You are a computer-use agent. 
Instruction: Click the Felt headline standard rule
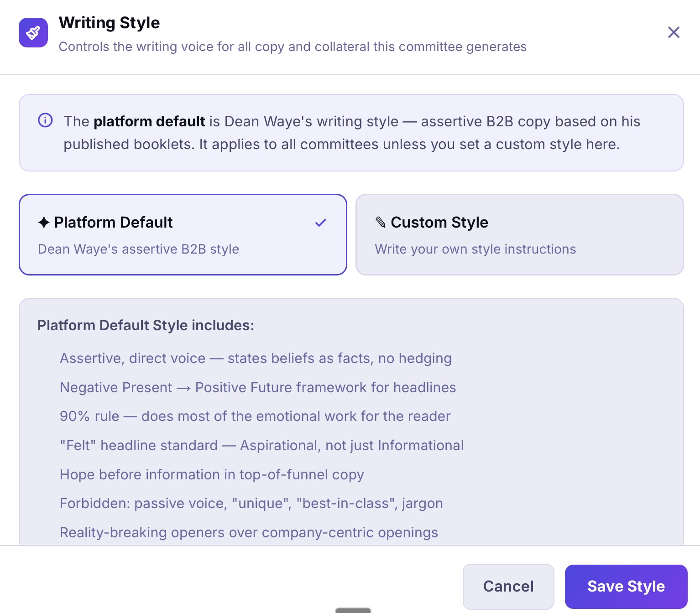pos(261,445)
